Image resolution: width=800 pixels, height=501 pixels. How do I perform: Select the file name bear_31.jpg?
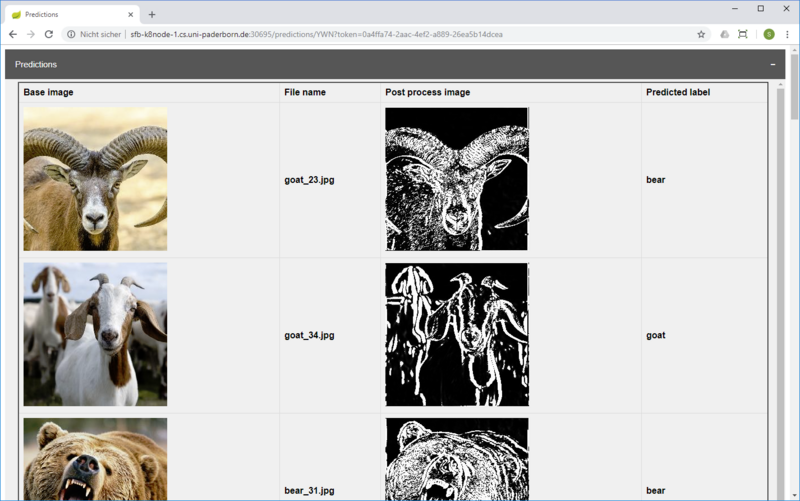pyautogui.click(x=309, y=490)
